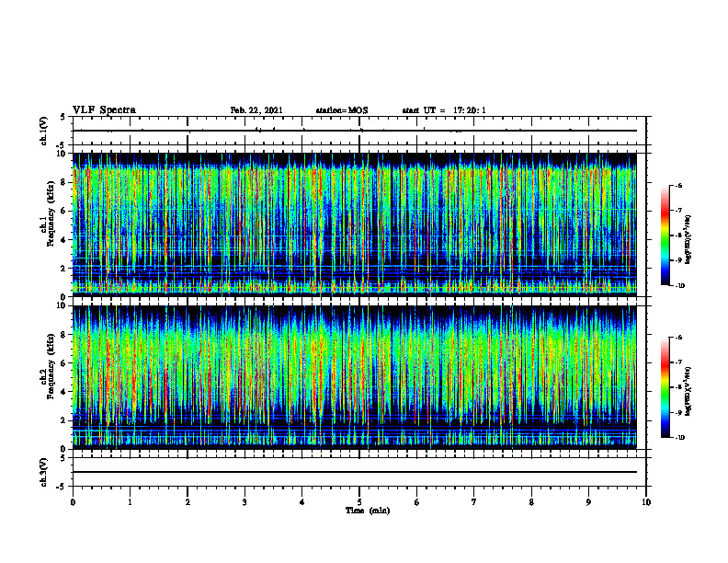
Task: Click inside the ch.1 spectrogram panel
Action: click(355, 224)
